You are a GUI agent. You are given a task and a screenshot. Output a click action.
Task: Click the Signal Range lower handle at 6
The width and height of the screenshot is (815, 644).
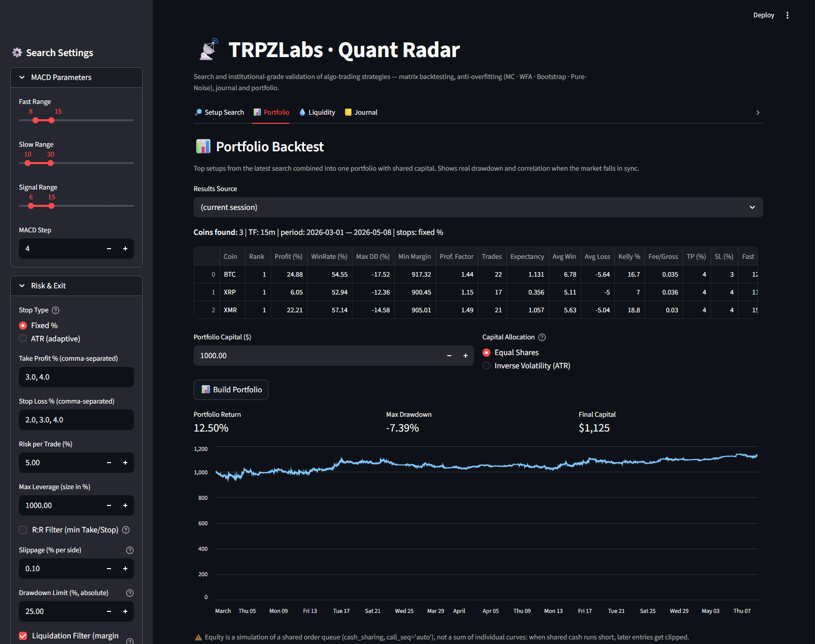click(31, 206)
